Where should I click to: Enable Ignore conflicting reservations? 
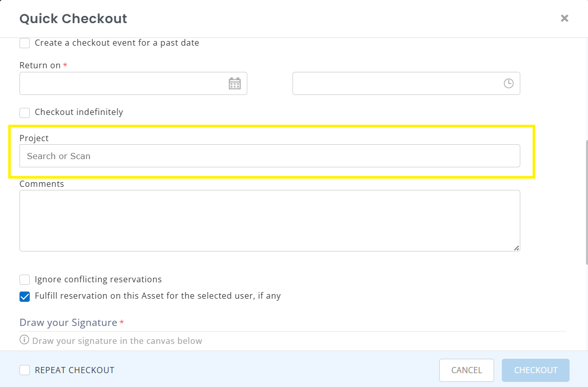point(25,280)
